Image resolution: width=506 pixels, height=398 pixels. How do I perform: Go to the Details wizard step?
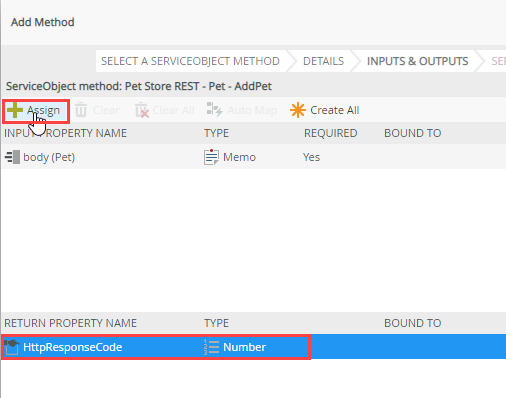323,61
